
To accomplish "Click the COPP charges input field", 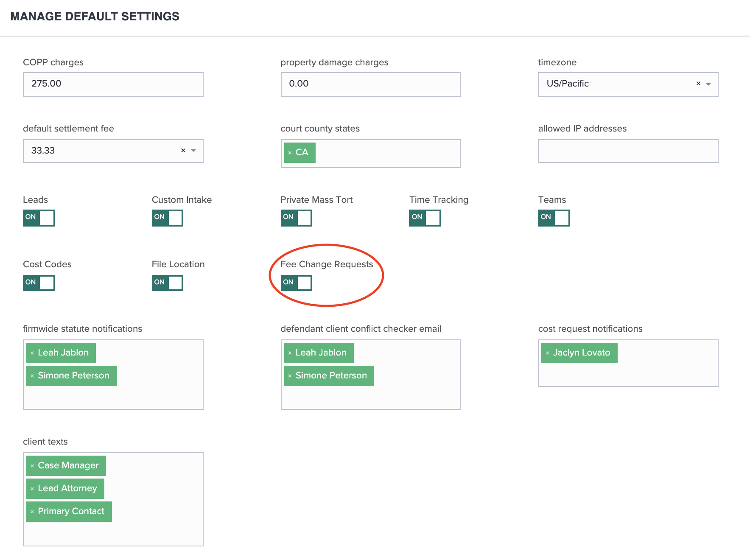I will pos(112,84).
